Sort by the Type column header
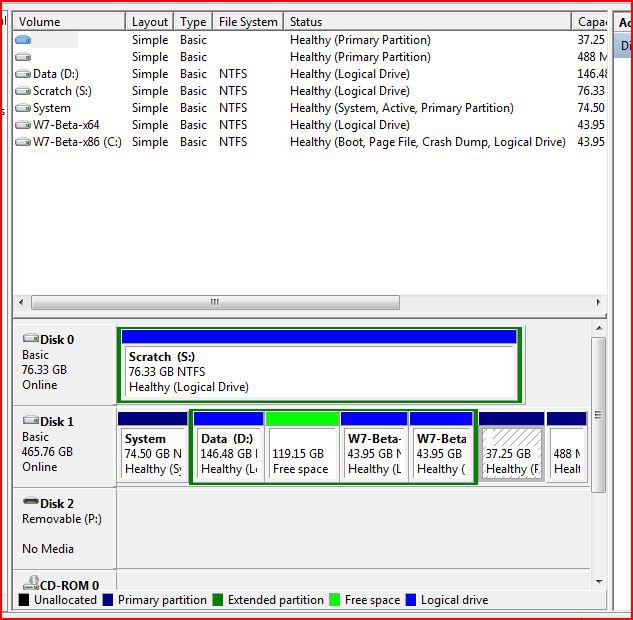 click(193, 21)
